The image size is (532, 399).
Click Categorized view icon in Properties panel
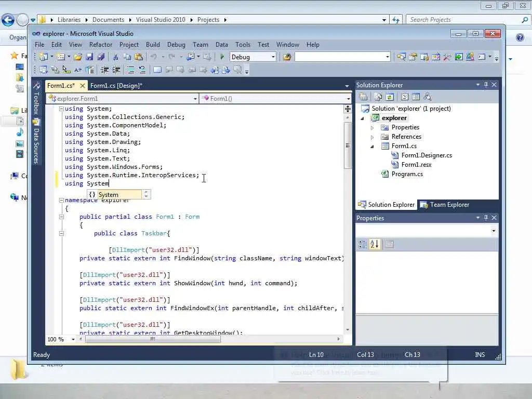(362, 244)
